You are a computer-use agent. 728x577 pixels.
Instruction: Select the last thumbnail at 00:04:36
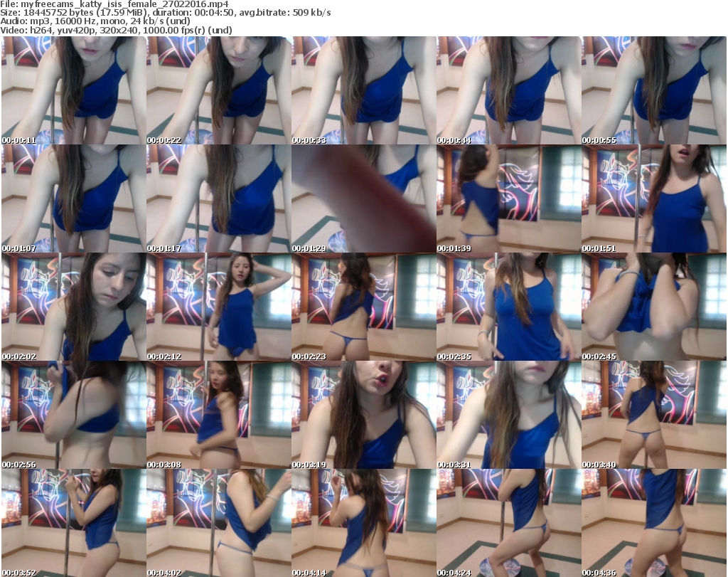[x=654, y=523]
